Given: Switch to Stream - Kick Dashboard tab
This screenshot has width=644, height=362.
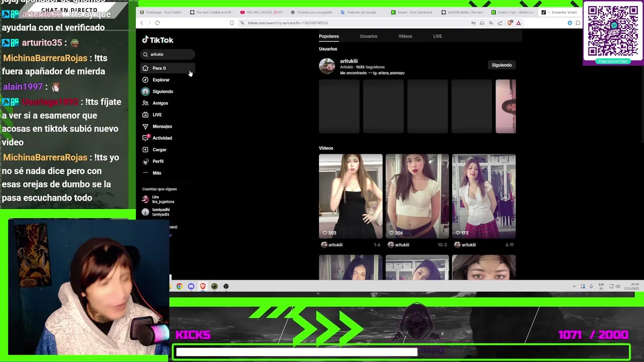Looking at the screenshot, I should 413,12.
